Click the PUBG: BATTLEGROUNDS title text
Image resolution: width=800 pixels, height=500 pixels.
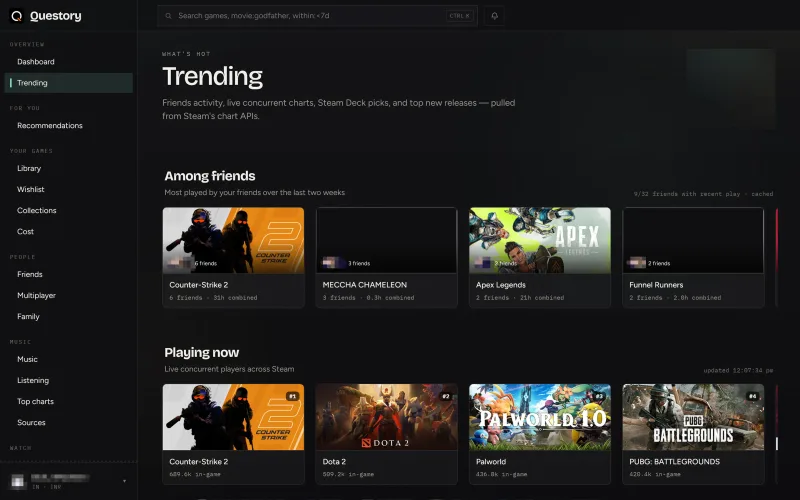(674, 462)
